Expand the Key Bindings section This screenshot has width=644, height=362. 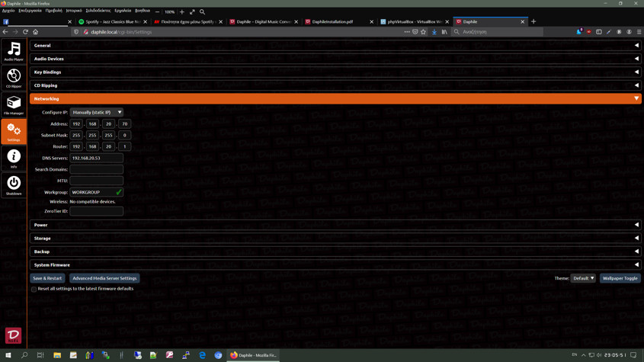point(335,72)
